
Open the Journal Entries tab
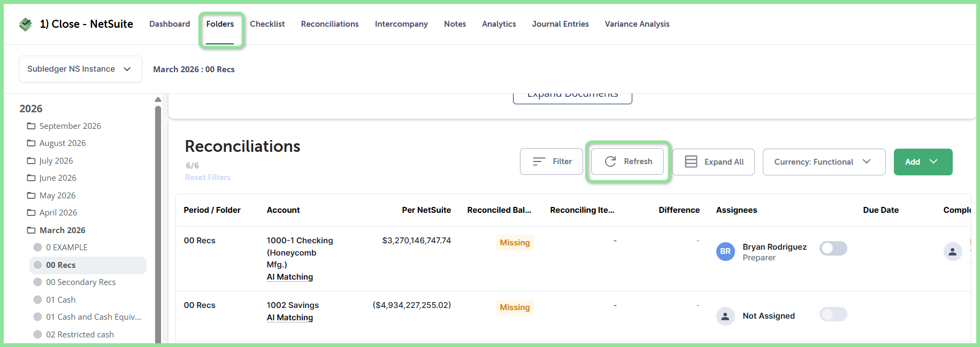pos(560,24)
